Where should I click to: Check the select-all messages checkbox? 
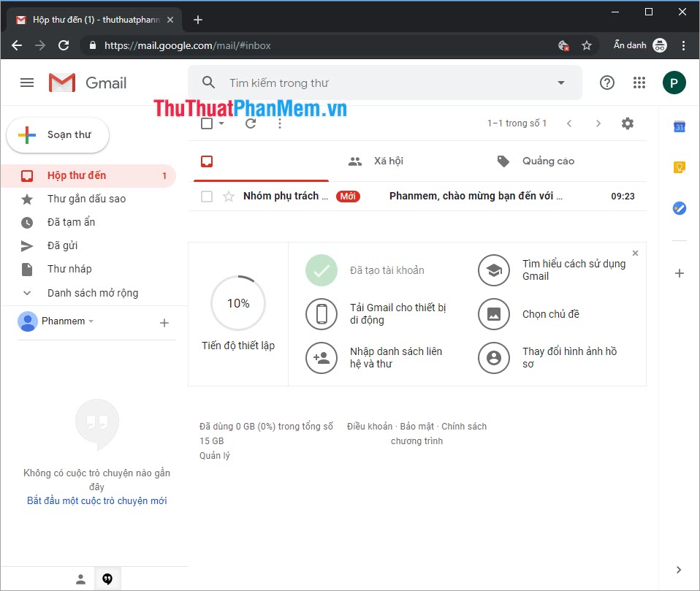click(207, 123)
